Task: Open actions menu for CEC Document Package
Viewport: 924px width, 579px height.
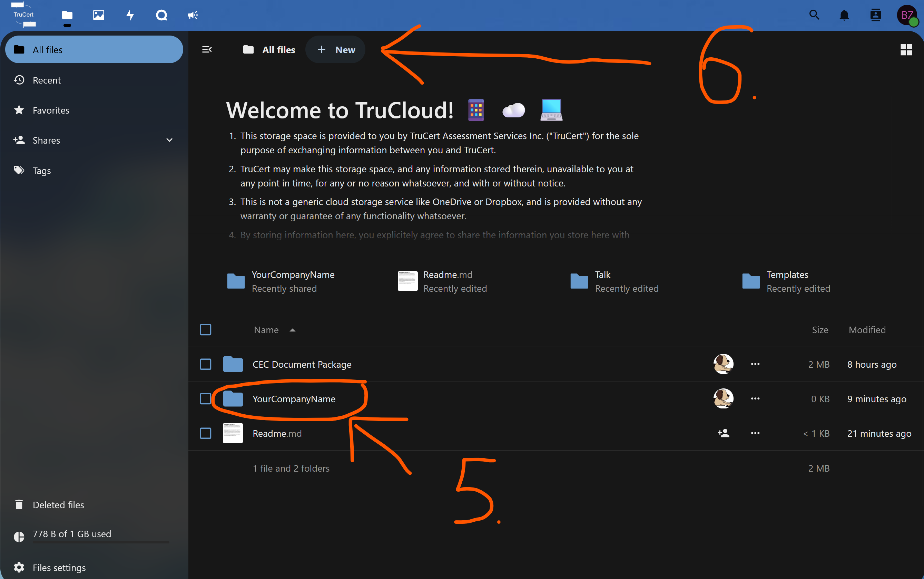Action: 755,364
